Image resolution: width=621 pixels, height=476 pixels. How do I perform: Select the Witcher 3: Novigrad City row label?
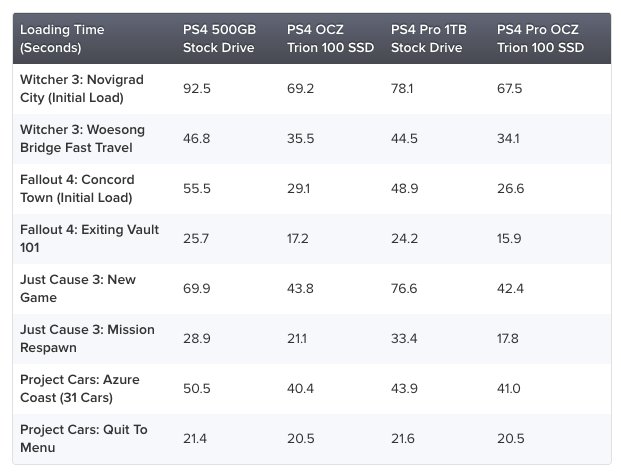(x=82, y=88)
